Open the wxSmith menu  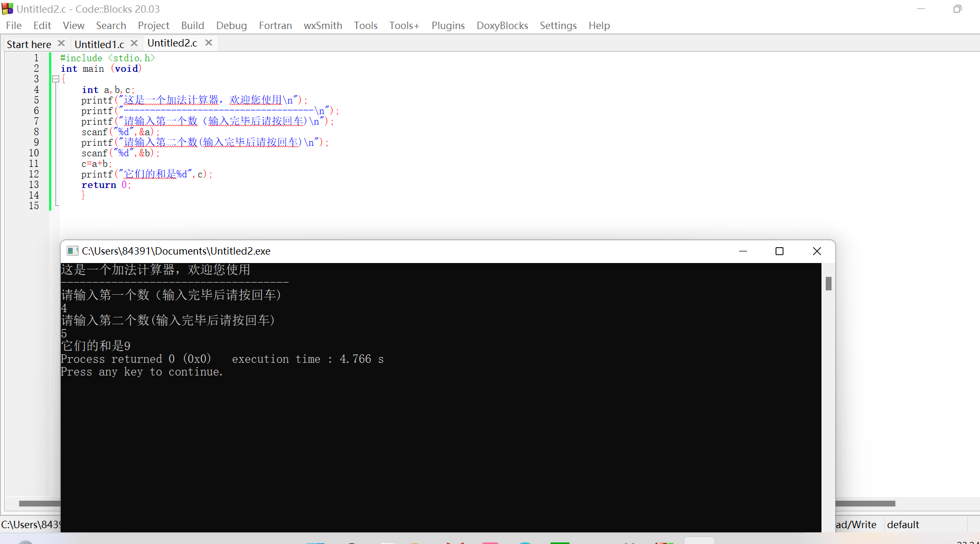323,25
